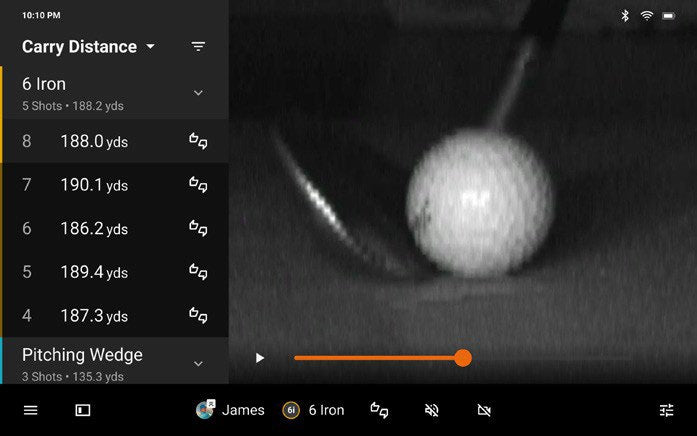The height and width of the screenshot is (436, 697).
Task: Select shot 7 with 190.1 yds
Action: coord(94,185)
